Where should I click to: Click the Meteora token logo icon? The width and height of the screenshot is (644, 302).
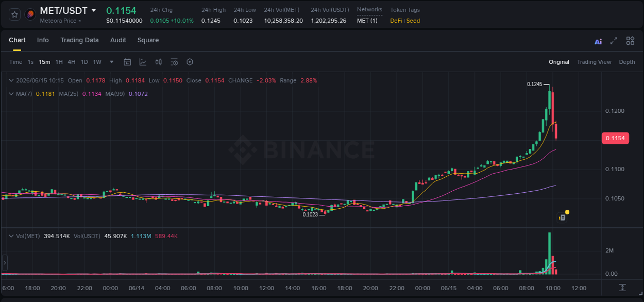[x=30, y=14]
